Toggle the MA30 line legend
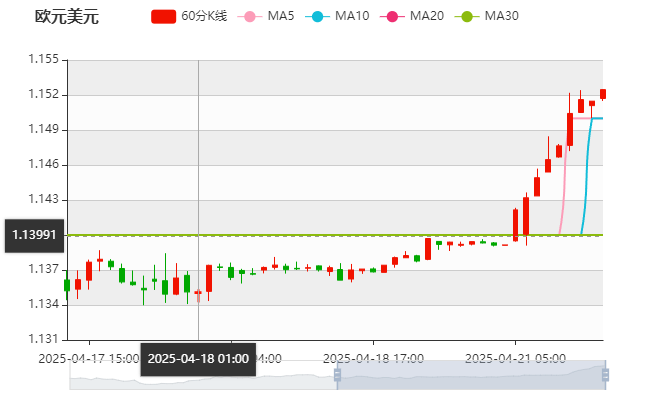 point(487,16)
